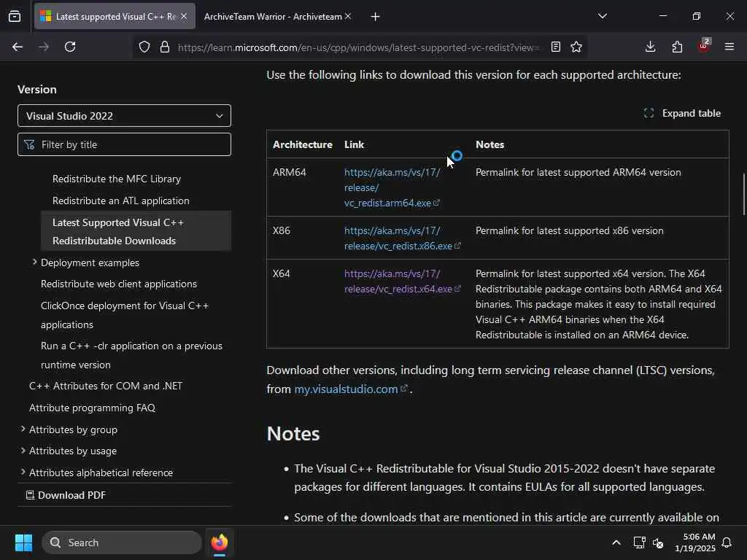Toggle reader view in the address bar
This screenshot has height=560, width=747.
[x=555, y=47]
